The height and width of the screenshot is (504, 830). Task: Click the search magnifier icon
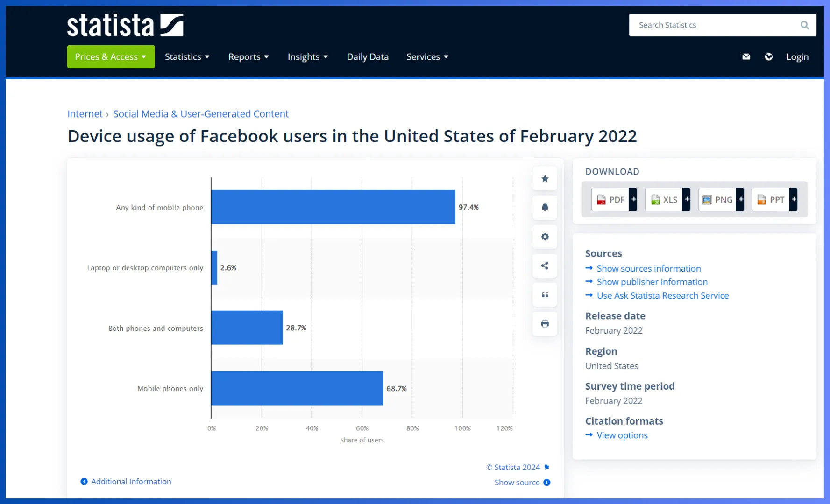pyautogui.click(x=804, y=25)
